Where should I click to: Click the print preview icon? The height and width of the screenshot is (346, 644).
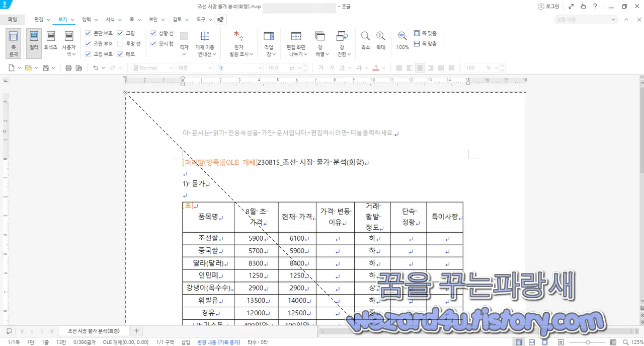78,67
